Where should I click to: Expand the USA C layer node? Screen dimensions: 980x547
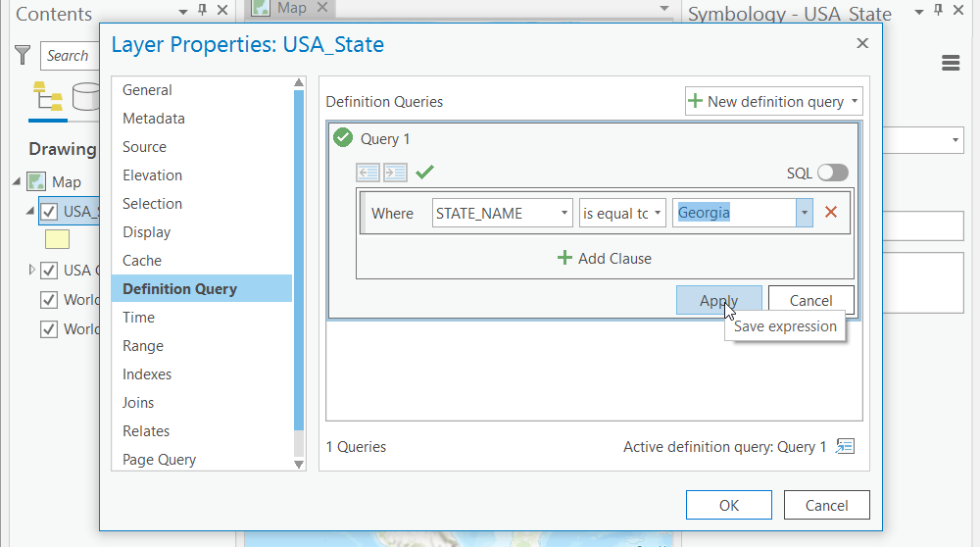click(32, 270)
